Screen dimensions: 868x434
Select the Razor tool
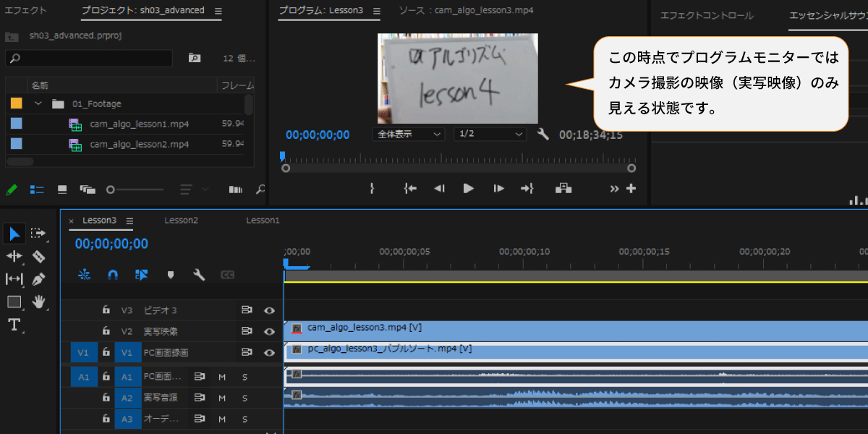[x=39, y=256]
